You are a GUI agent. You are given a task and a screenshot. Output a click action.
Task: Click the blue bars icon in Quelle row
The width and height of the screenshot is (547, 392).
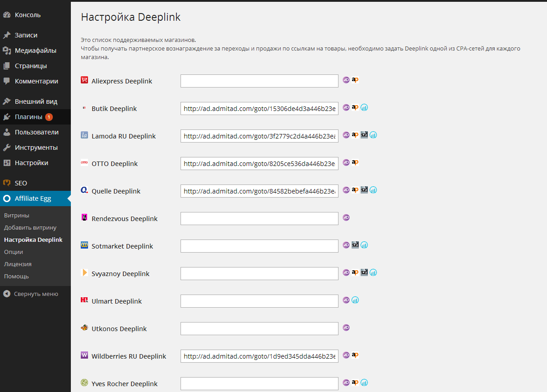tap(373, 190)
